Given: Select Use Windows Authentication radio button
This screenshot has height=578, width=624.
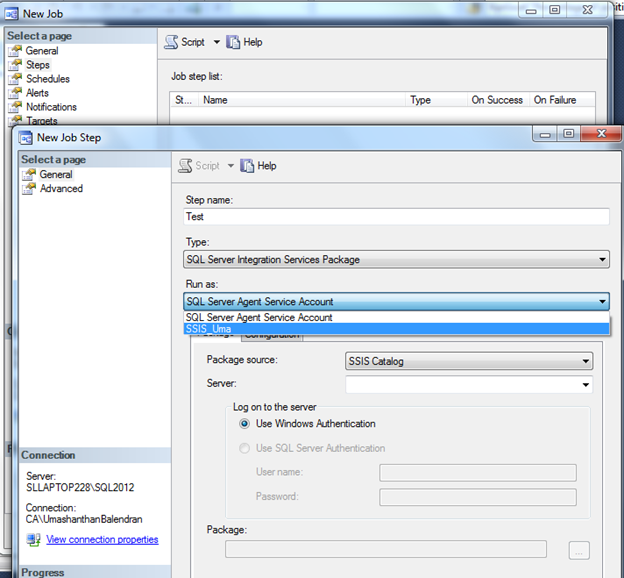Looking at the screenshot, I should click(x=244, y=424).
